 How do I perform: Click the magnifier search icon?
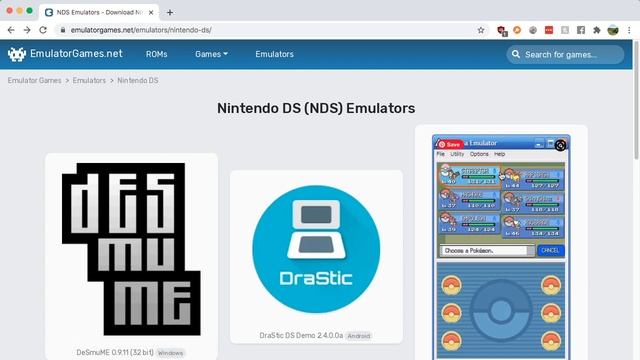(516, 54)
